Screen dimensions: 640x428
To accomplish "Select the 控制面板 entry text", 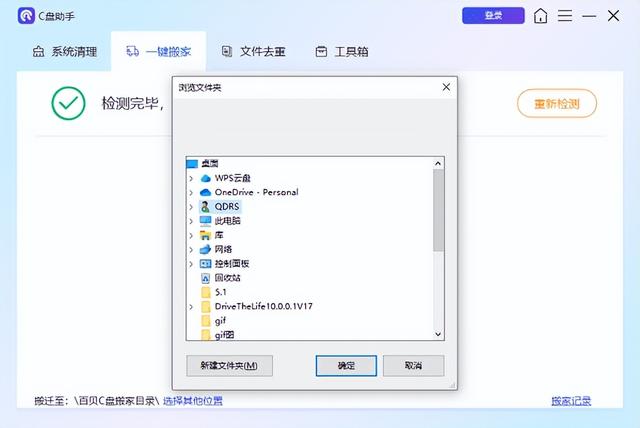I will 232,264.
